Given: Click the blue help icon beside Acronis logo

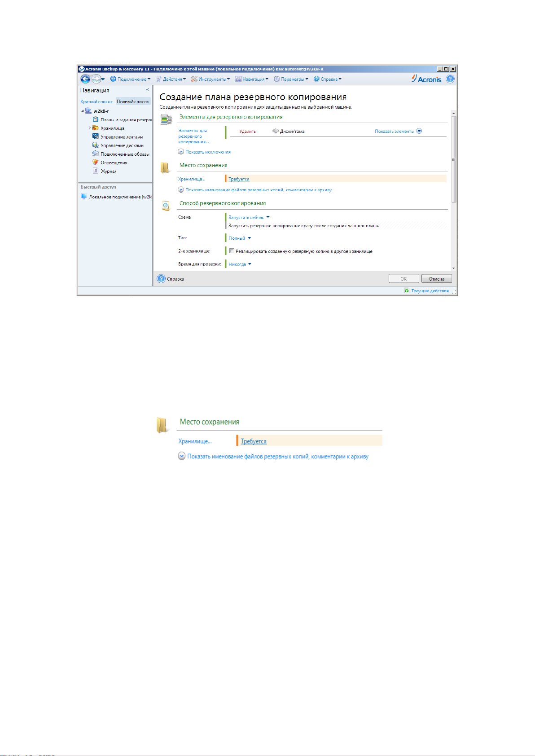Looking at the screenshot, I should click(x=450, y=79).
